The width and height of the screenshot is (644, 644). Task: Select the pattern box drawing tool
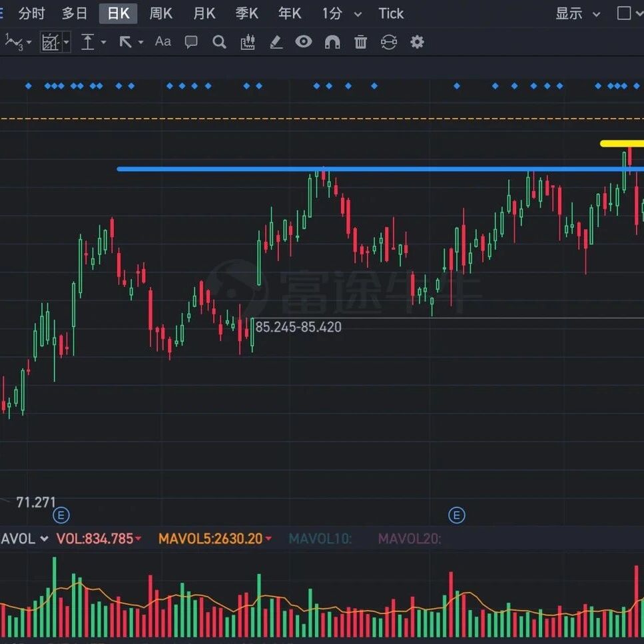(x=51, y=42)
